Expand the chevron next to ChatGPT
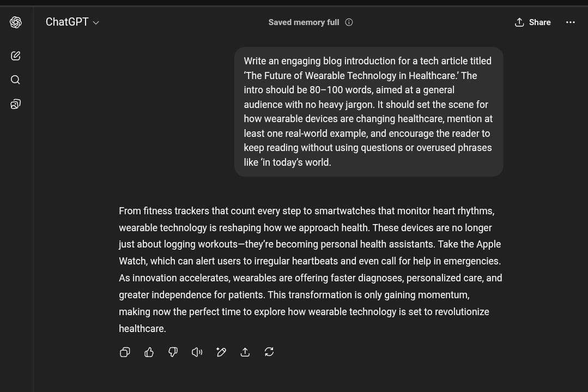 (96, 23)
